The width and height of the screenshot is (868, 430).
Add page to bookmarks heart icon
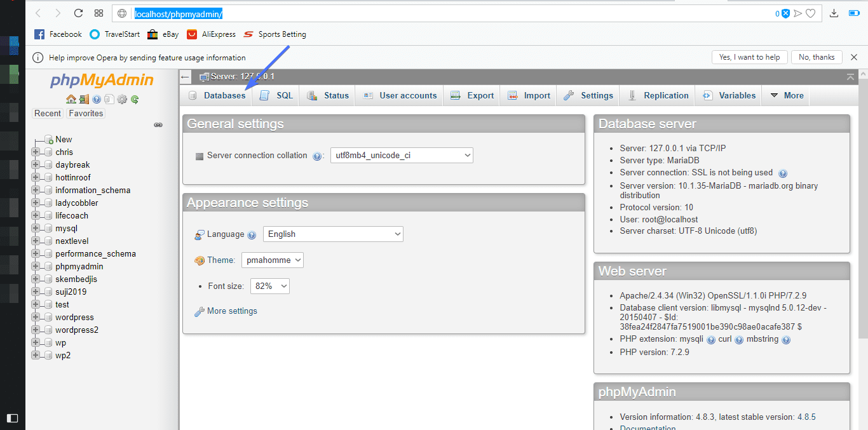click(x=811, y=13)
